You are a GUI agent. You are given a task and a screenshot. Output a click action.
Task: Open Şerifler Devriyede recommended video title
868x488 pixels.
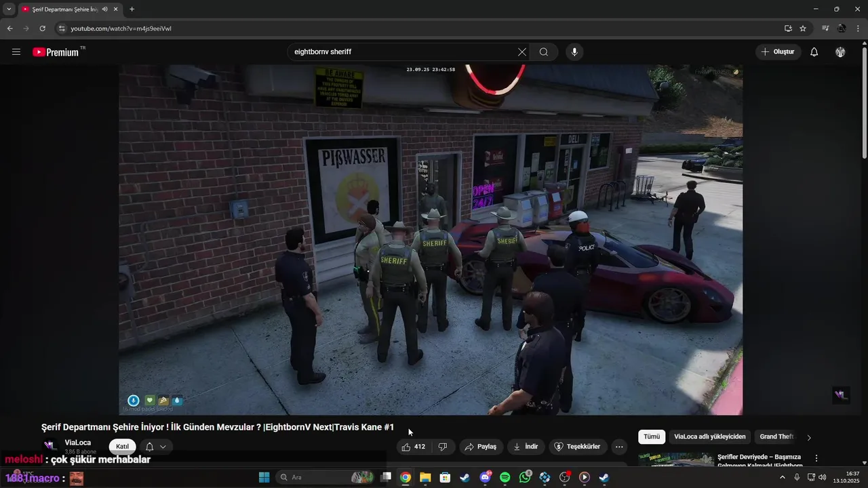pos(759,461)
